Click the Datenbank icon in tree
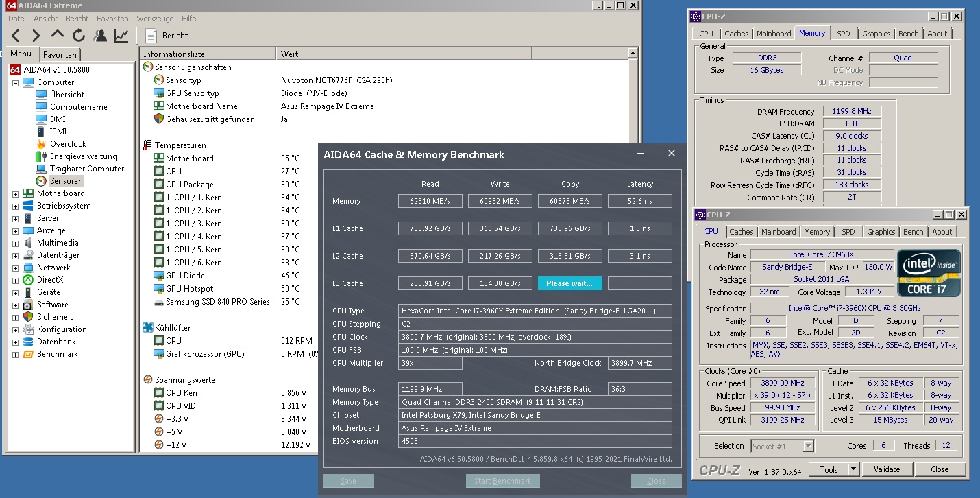 coord(28,342)
